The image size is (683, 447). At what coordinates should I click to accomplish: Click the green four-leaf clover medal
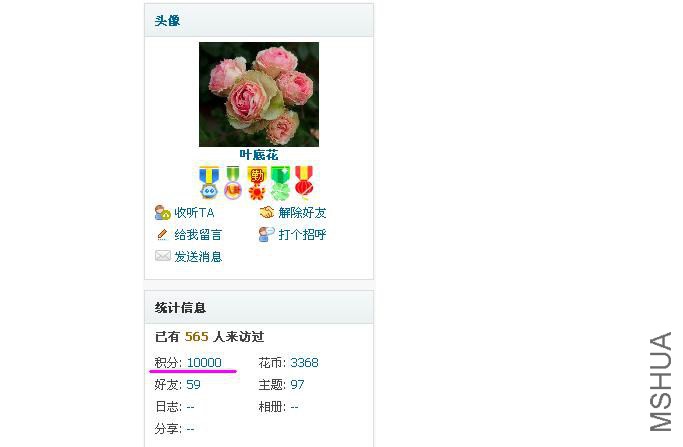tap(281, 183)
